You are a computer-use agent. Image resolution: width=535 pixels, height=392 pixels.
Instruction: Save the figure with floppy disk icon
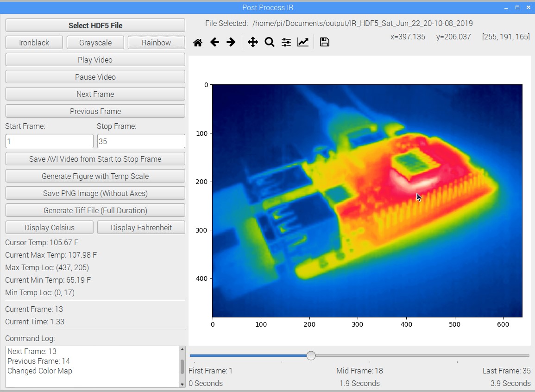325,43
